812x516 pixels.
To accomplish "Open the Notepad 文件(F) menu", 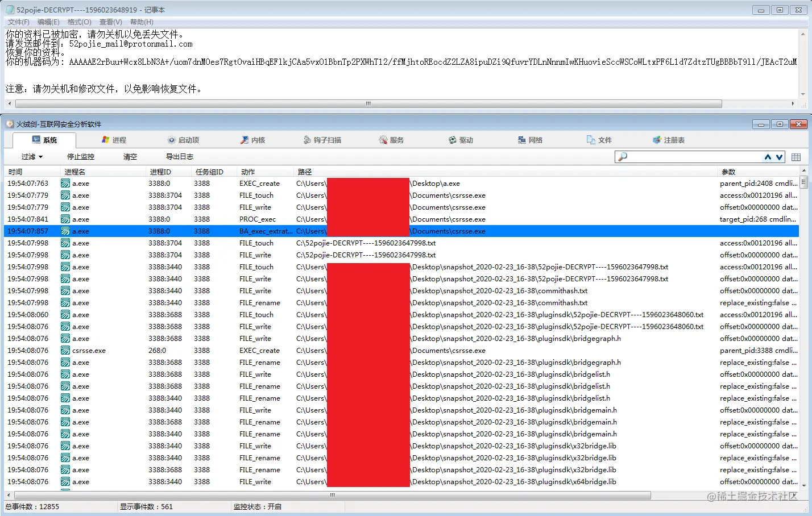I will pyautogui.click(x=19, y=22).
